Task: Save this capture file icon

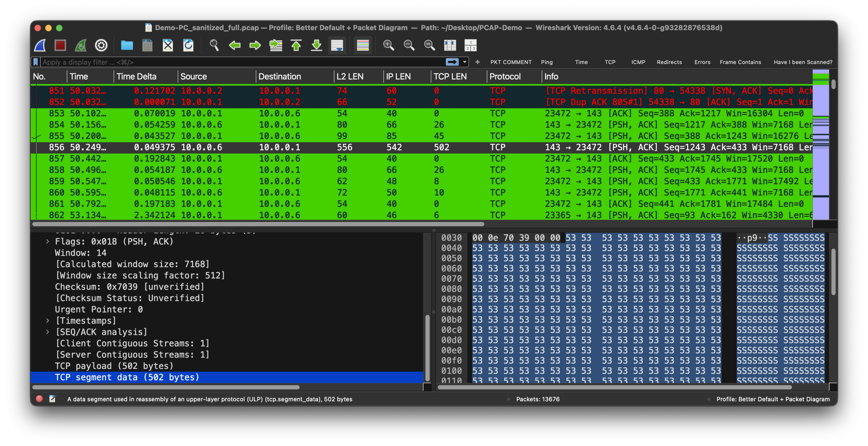Action: (147, 45)
